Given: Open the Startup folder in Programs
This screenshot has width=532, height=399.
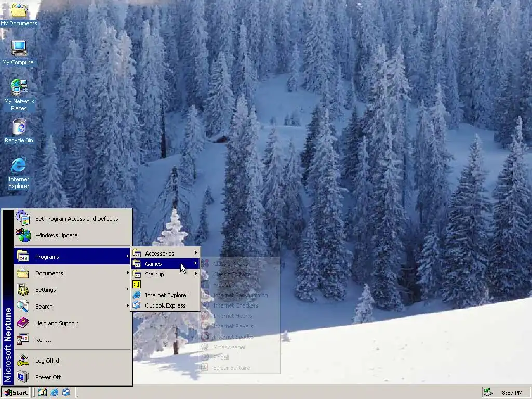Looking at the screenshot, I should (166, 274).
